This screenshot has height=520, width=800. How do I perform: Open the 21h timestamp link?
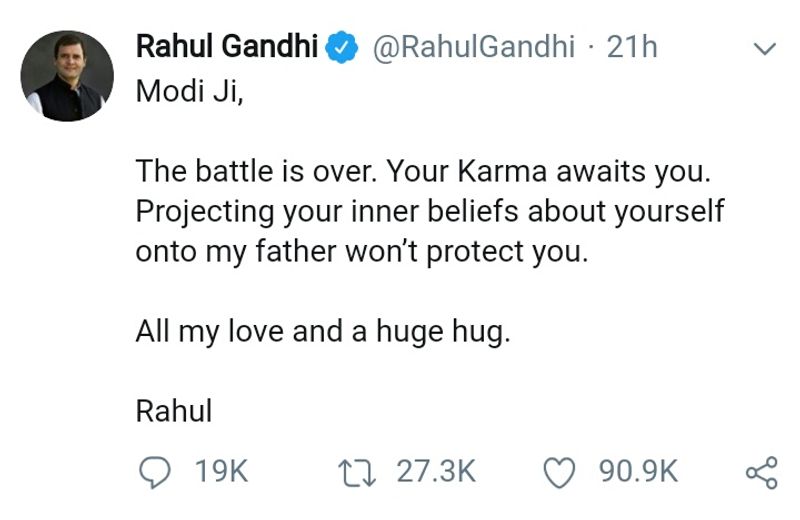[x=633, y=46]
